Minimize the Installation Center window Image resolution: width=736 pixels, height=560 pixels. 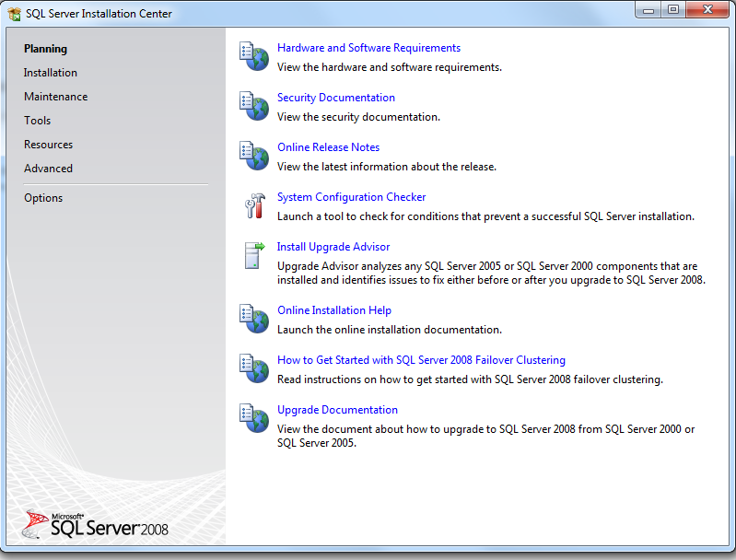tap(648, 9)
